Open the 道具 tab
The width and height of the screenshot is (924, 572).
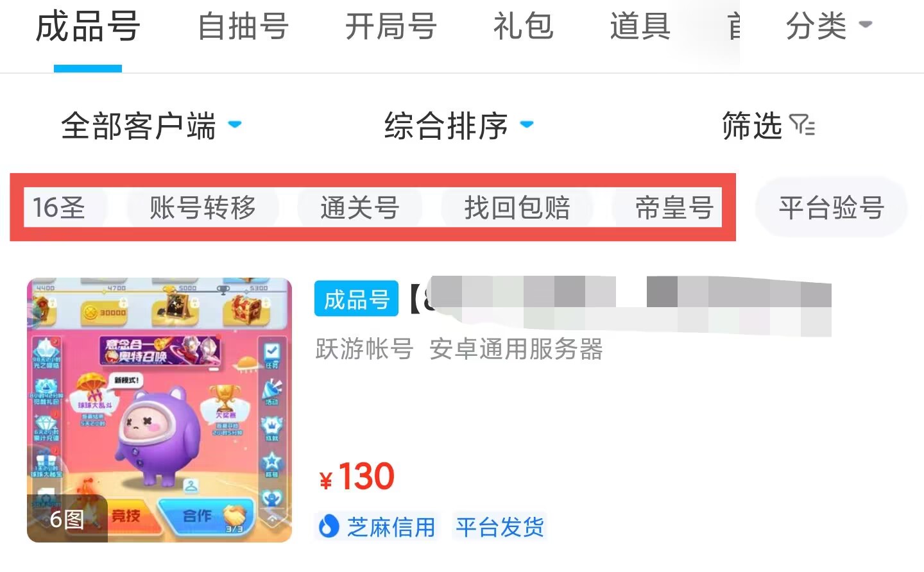pos(640,27)
